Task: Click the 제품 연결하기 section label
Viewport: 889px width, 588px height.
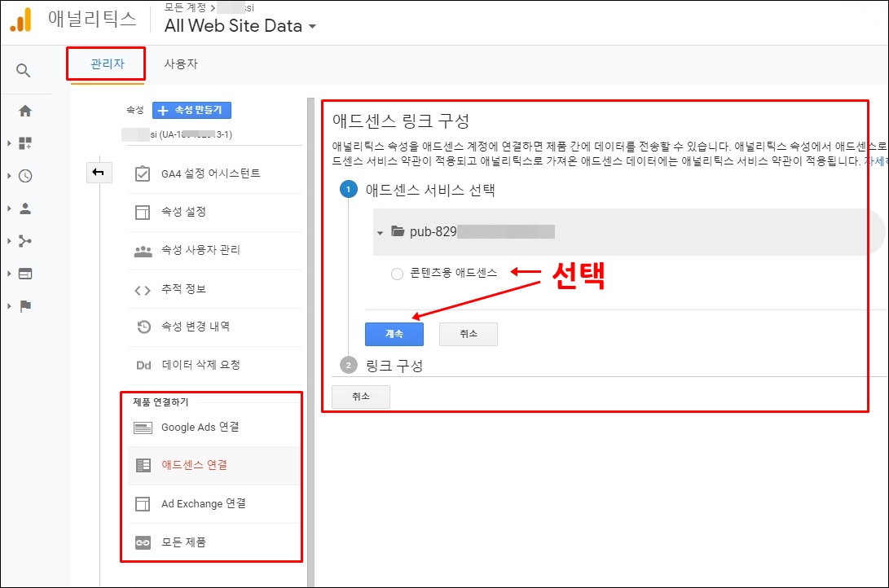Action: coord(161,402)
